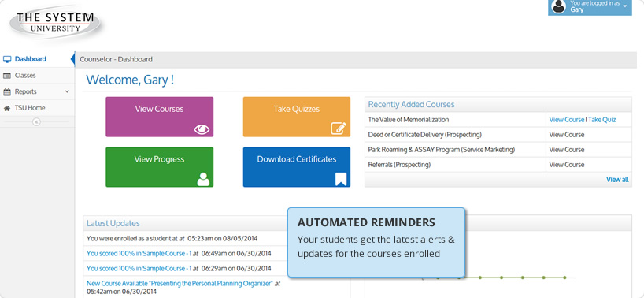The image size is (644, 298).
Task: Open first 'You scored 100%' update at 06:49am
Action: (x=139, y=254)
